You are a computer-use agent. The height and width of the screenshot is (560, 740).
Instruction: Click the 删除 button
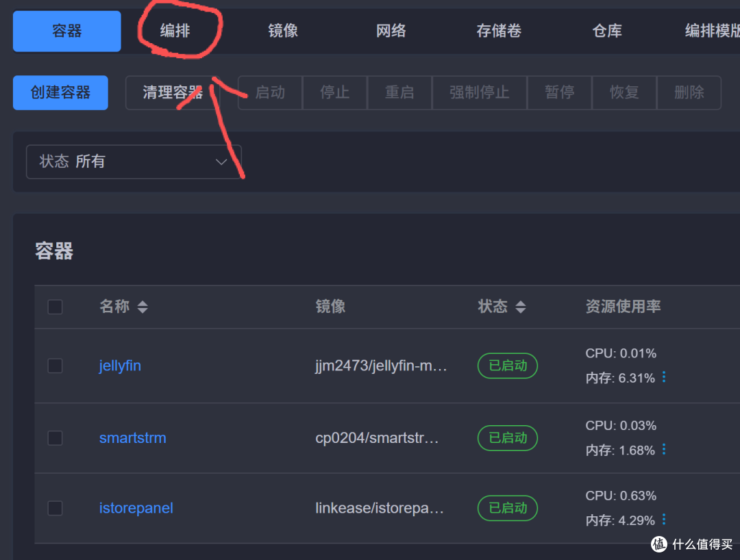(x=689, y=92)
